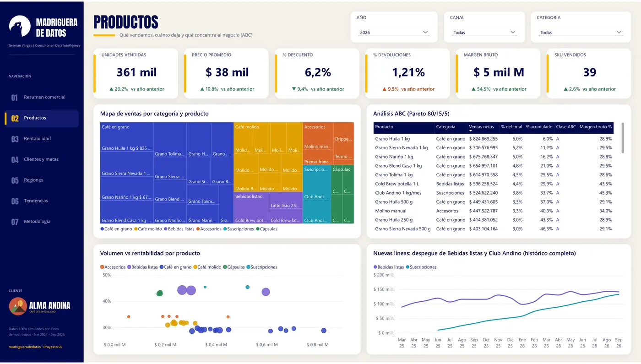Switch to the Tendencias page

click(x=42, y=201)
